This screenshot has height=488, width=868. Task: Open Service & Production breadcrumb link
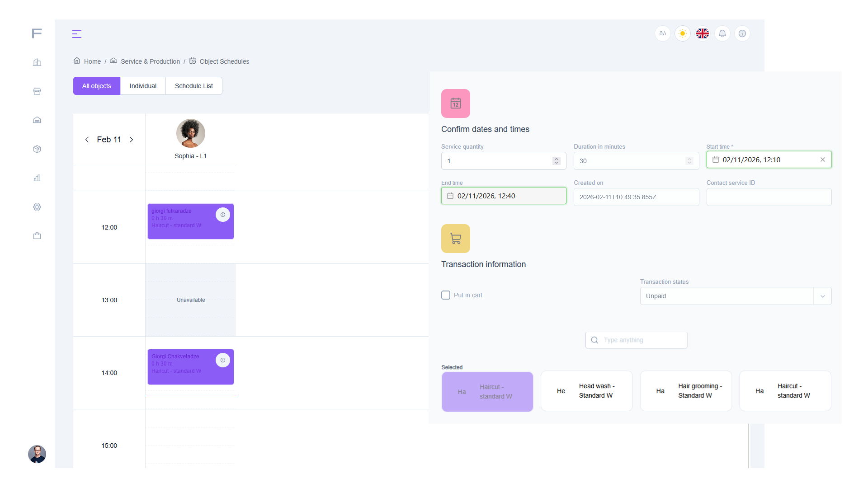click(x=150, y=61)
